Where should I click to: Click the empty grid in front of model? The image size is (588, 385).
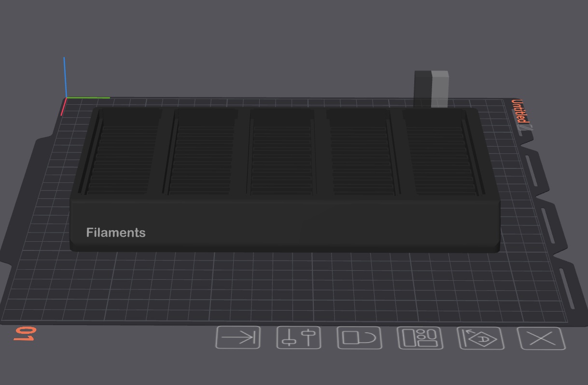pyautogui.click(x=290, y=285)
